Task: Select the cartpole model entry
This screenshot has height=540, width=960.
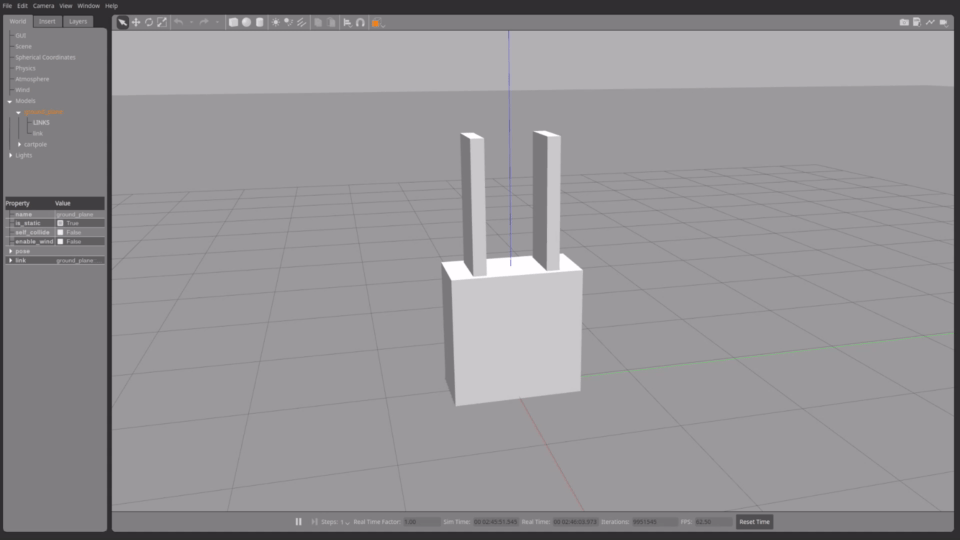Action: tap(35, 144)
